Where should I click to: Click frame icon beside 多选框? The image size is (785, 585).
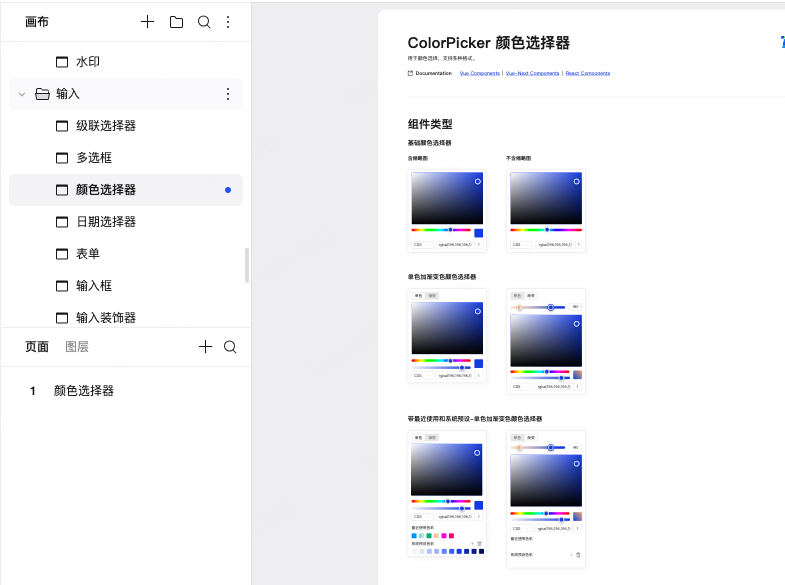coord(62,158)
